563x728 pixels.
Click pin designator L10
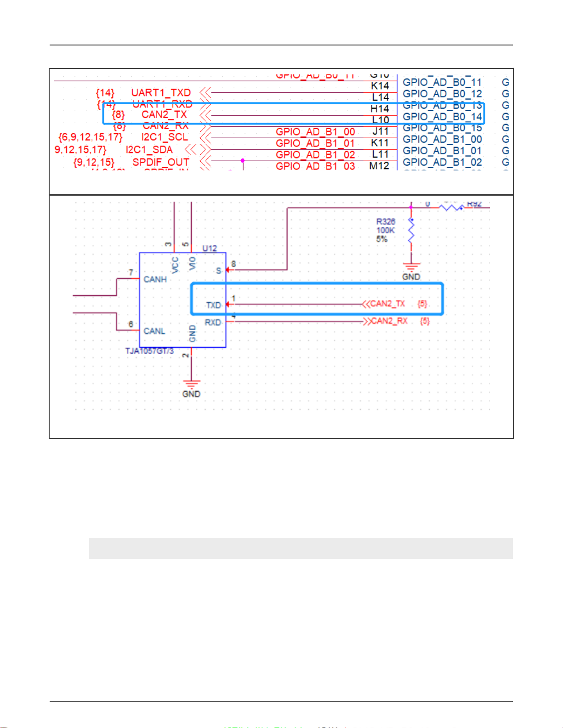tap(381, 120)
